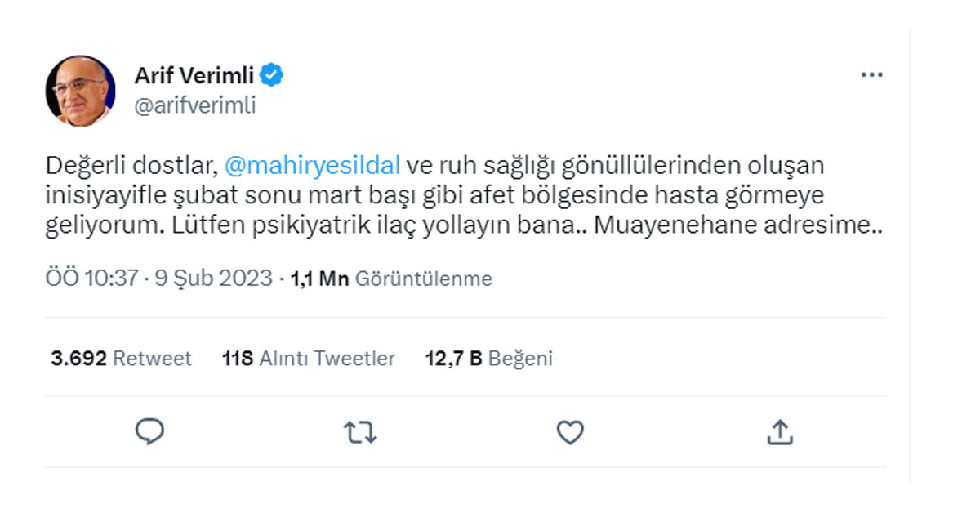Click the display name Arif Verimli
980x513 pixels.
194,77
